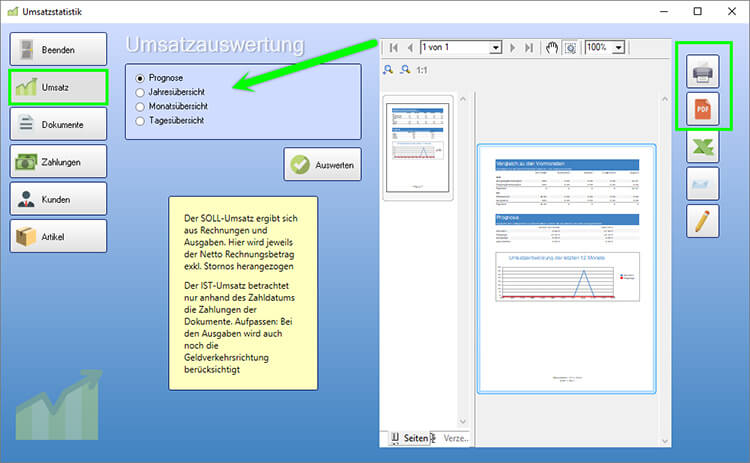The width and height of the screenshot is (750, 463).
Task: Click the zoom out magnifier icon
Action: click(406, 70)
